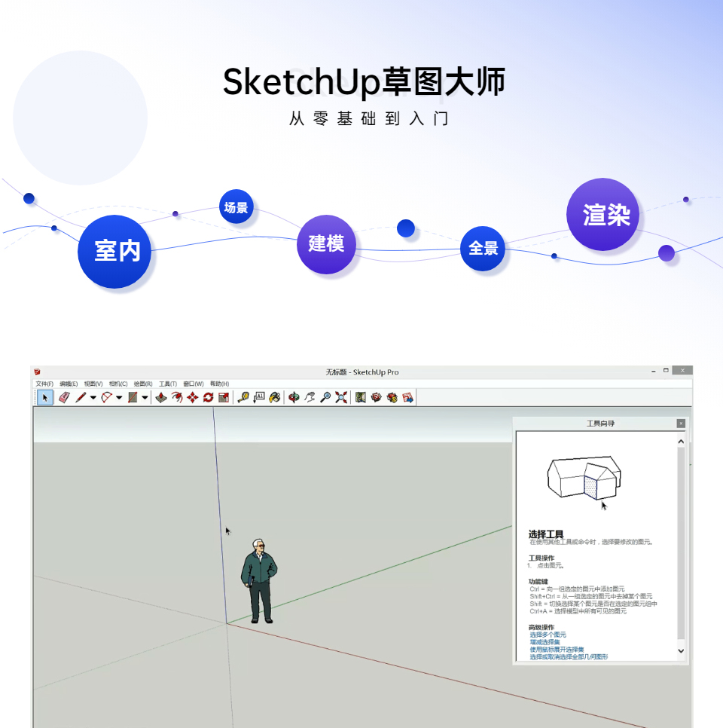723x728 pixels.
Task: Open the dropdown arrow next to the Rectangle tool
Action: [x=145, y=397]
